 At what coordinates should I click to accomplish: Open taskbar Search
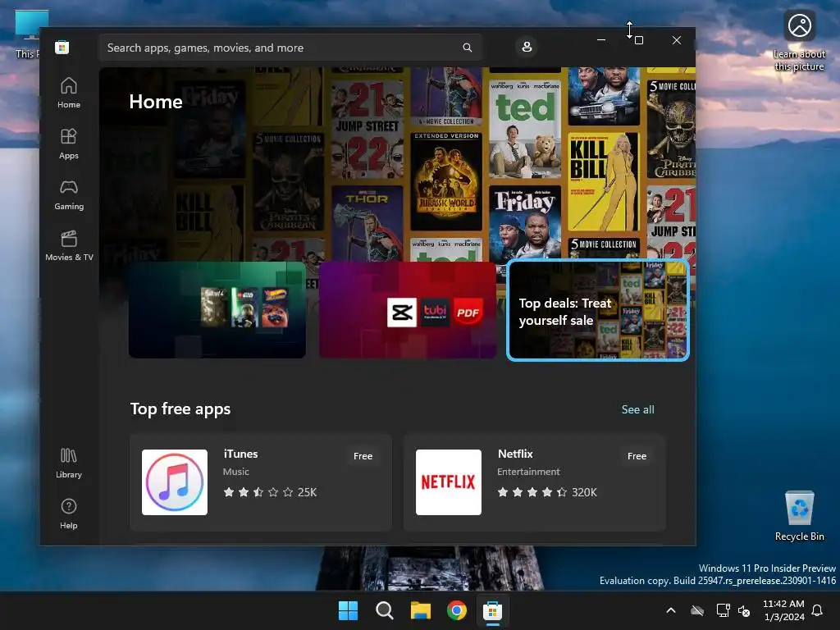(384, 610)
